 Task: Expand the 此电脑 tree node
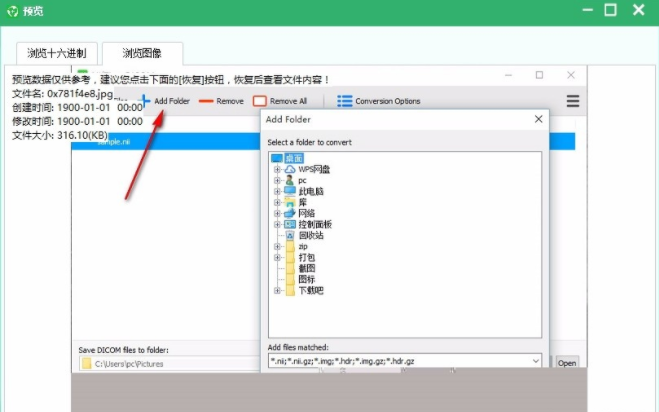coord(277,191)
